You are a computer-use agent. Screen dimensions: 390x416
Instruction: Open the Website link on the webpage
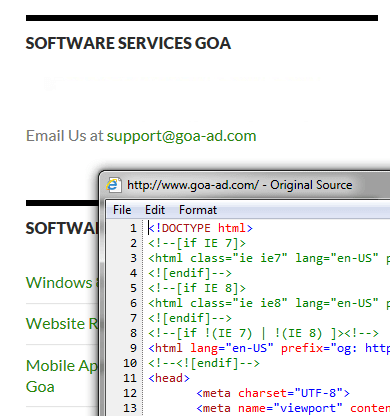point(62,324)
